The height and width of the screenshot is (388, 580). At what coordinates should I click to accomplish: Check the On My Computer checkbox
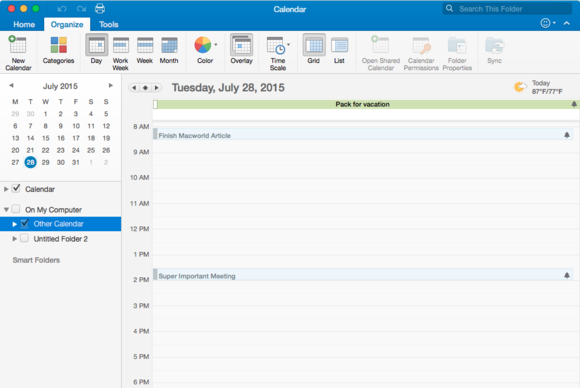click(x=16, y=209)
